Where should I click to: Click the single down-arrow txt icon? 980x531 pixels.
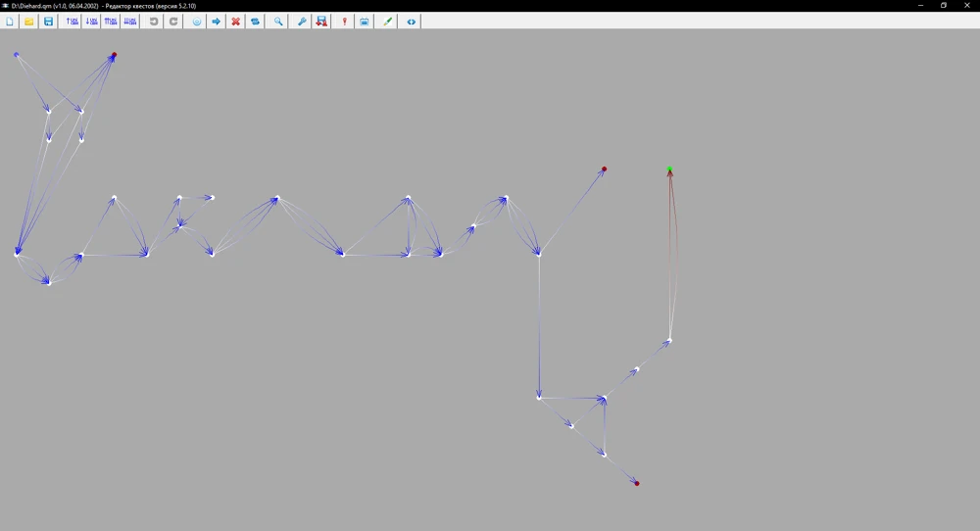pyautogui.click(x=91, y=22)
